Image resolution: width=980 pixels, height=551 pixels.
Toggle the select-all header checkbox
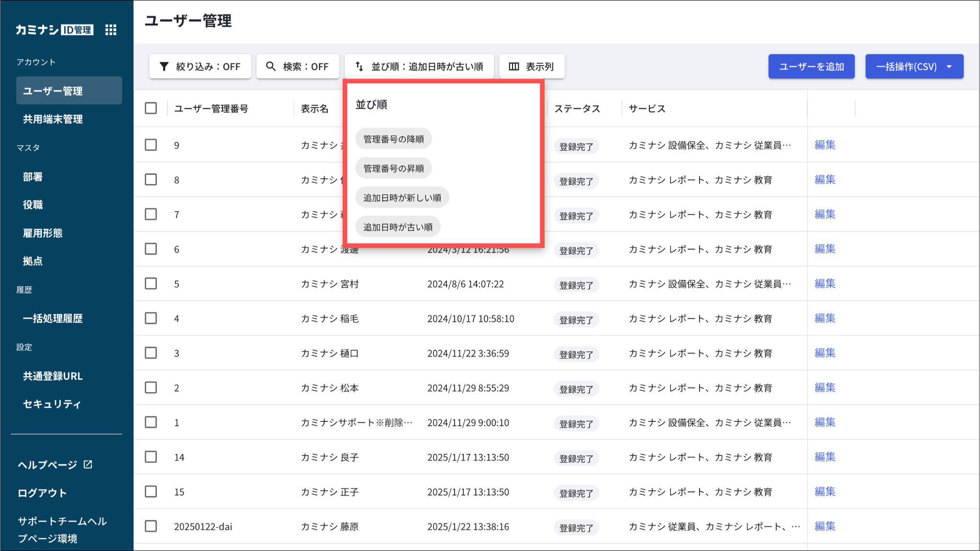(x=151, y=108)
